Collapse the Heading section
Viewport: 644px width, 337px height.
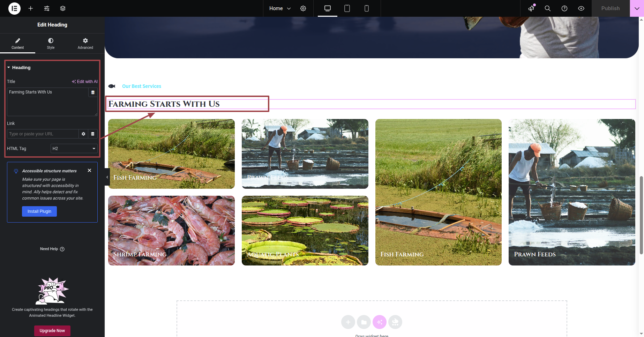21,68
